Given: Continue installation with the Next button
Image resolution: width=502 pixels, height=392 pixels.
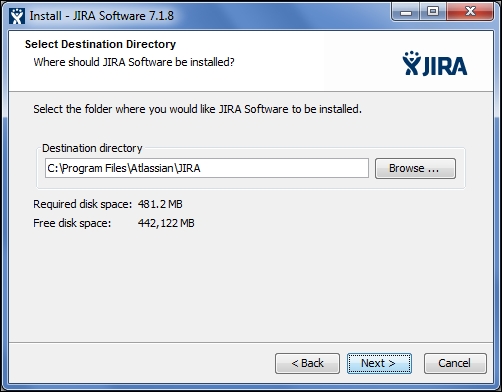Looking at the screenshot, I should click(379, 363).
